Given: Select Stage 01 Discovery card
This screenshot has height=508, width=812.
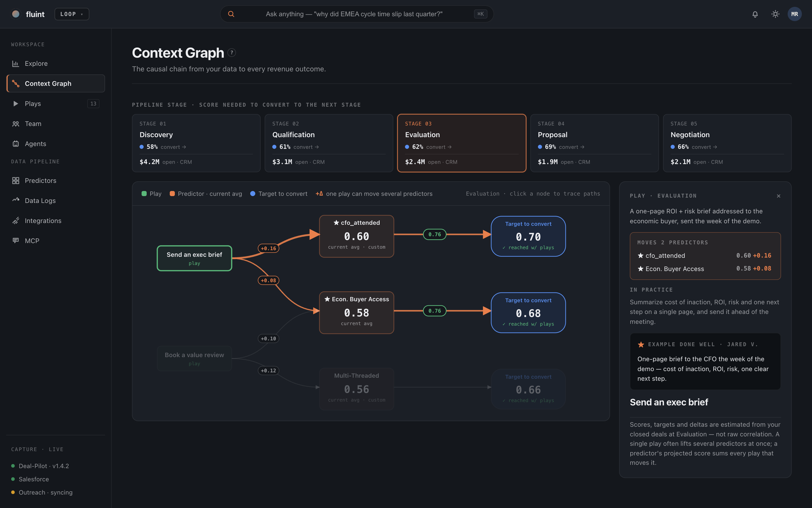Looking at the screenshot, I should [196, 143].
